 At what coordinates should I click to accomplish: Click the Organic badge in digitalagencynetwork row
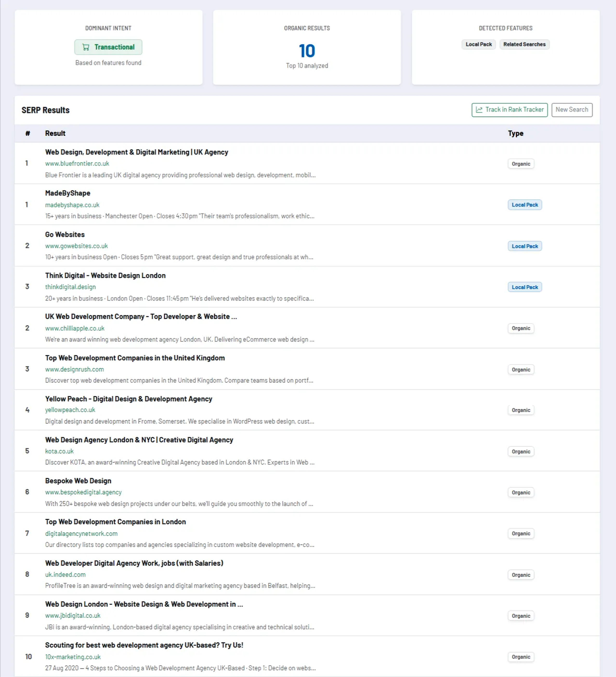pos(521,533)
